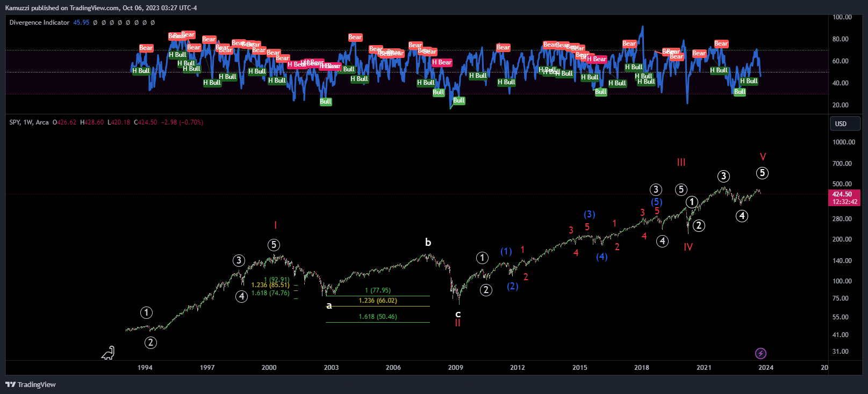Select the close value C424.50

pyautogui.click(x=146, y=122)
